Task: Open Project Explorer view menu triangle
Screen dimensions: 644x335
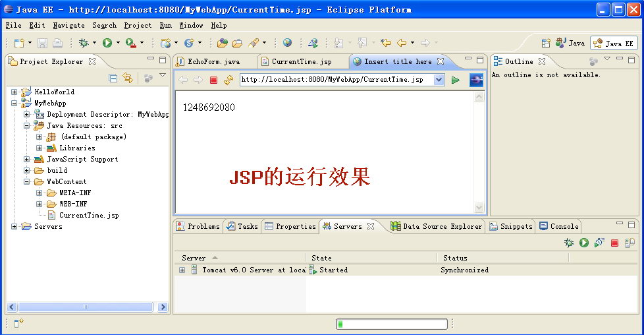Action: pos(163,75)
